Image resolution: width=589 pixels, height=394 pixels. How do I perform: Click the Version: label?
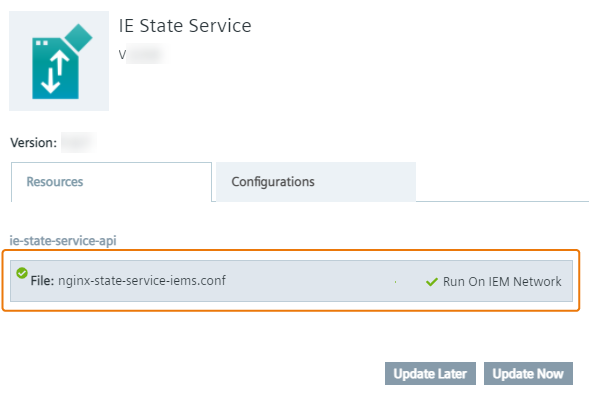pyautogui.click(x=33, y=143)
